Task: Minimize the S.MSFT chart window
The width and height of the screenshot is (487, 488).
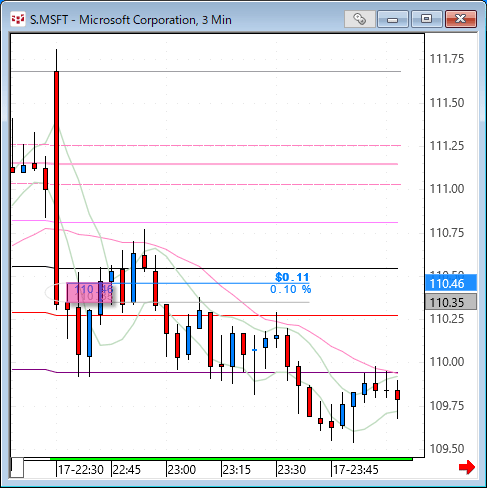Action: coord(393,19)
